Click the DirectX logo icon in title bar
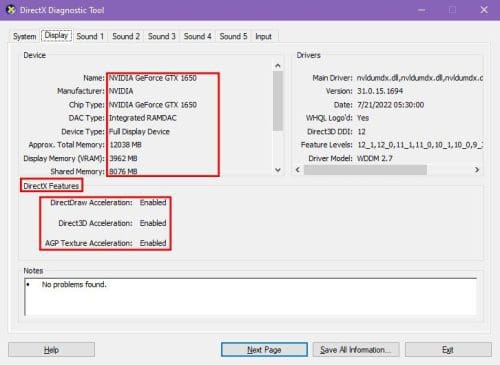Viewport: 500px width, 365px height. coord(11,10)
